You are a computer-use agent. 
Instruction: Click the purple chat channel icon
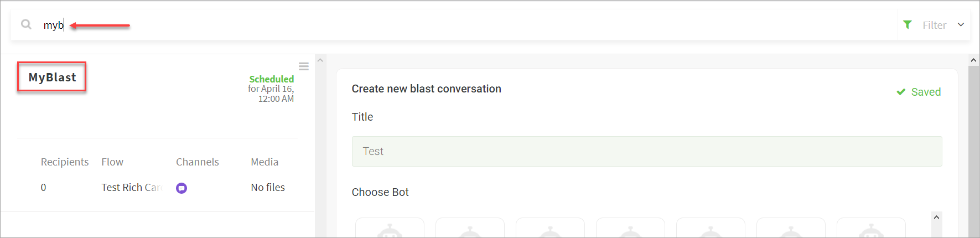click(182, 188)
